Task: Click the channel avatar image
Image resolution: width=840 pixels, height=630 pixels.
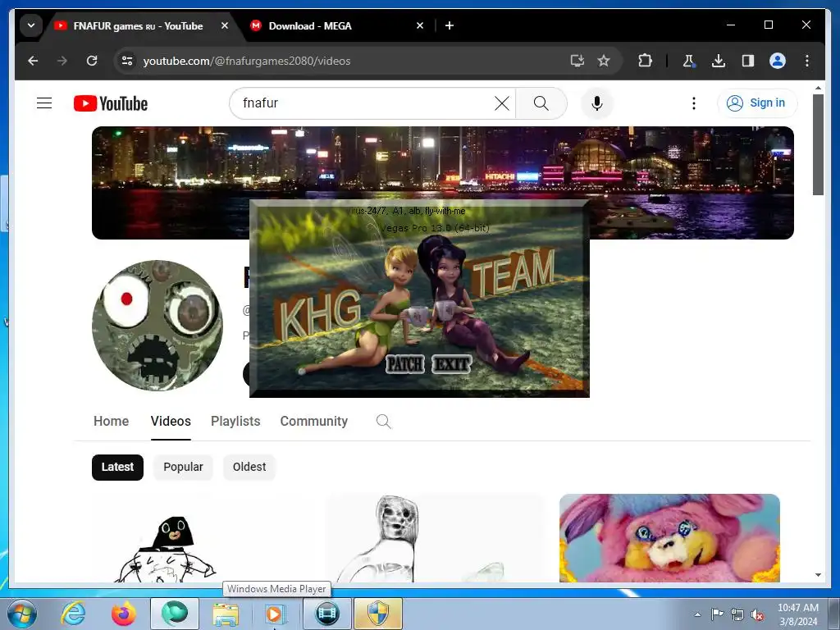Action: tap(157, 326)
